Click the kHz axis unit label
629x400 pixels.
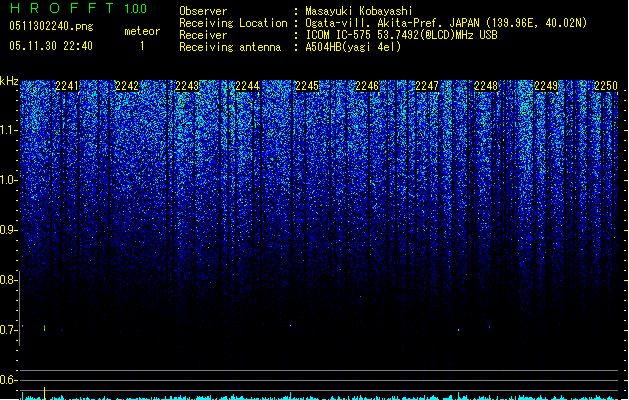click(x=9, y=81)
